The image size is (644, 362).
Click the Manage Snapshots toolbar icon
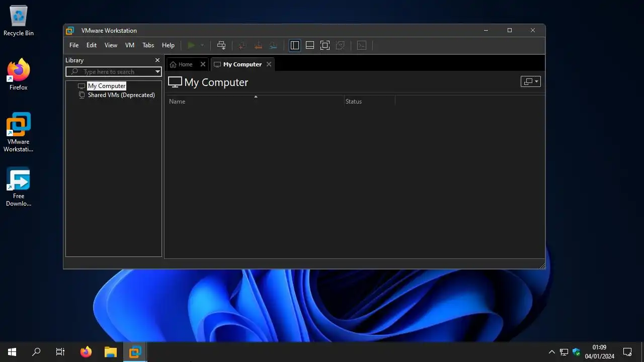[x=273, y=45]
